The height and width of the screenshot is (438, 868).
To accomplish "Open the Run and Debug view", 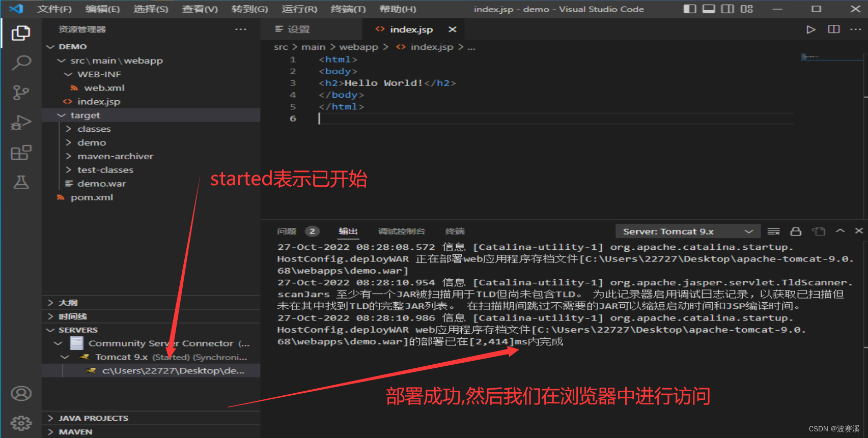I will tap(21, 123).
